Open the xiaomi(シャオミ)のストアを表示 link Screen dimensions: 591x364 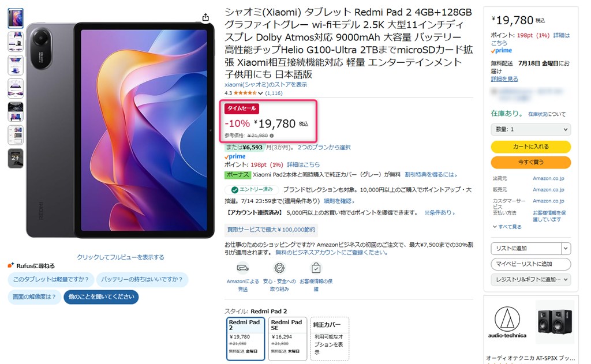coord(265,84)
